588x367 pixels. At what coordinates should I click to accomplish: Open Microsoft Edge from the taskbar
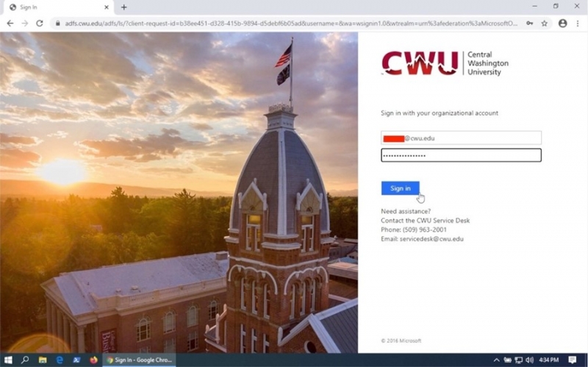(x=60, y=360)
